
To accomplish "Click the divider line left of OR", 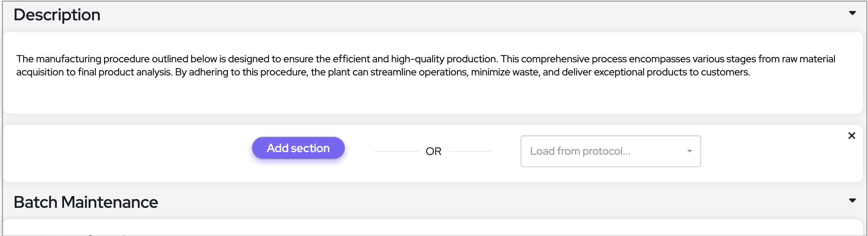I will (x=396, y=152).
